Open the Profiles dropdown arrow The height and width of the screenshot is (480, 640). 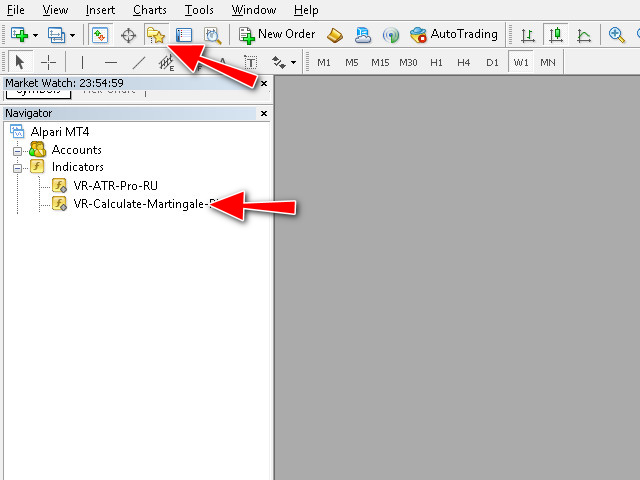72,35
